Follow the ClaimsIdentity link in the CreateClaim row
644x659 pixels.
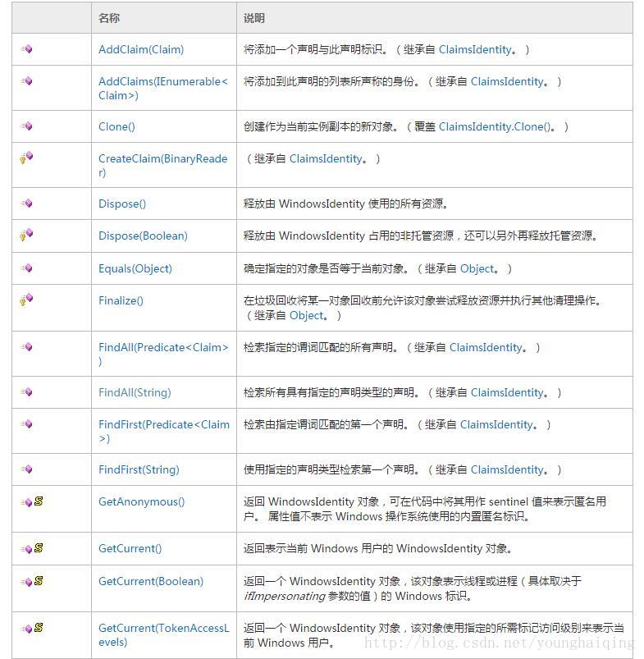pyautogui.click(x=326, y=158)
